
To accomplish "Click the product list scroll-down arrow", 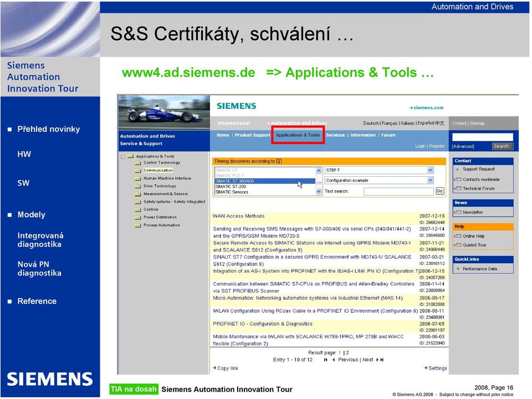I will (319, 192).
